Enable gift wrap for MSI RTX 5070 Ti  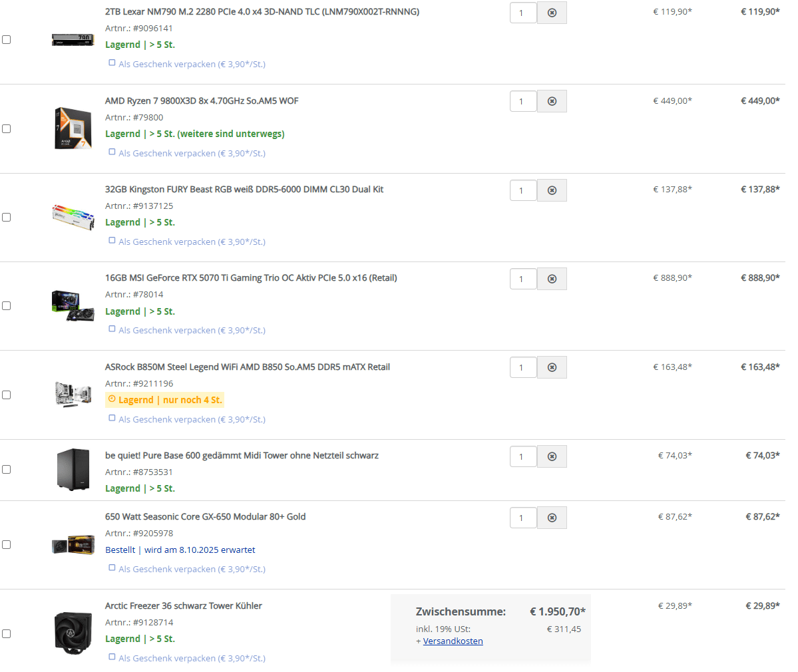[112, 329]
